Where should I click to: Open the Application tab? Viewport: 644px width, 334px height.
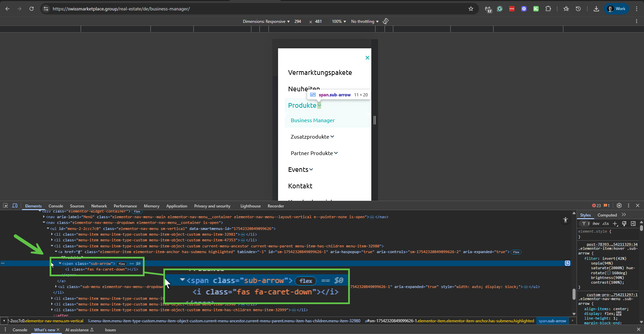tap(177, 206)
